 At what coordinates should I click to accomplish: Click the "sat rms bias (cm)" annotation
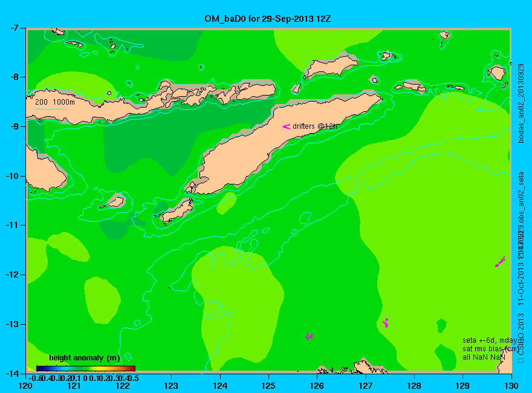(491, 349)
